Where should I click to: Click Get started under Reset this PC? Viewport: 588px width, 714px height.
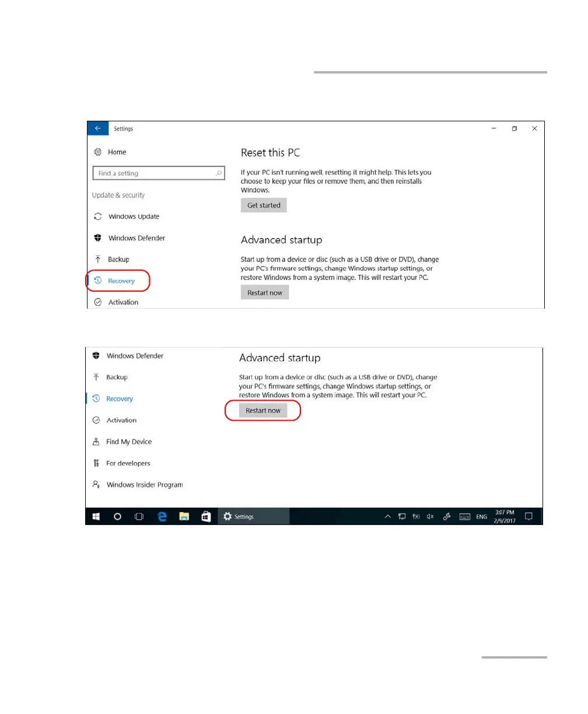pos(264,205)
